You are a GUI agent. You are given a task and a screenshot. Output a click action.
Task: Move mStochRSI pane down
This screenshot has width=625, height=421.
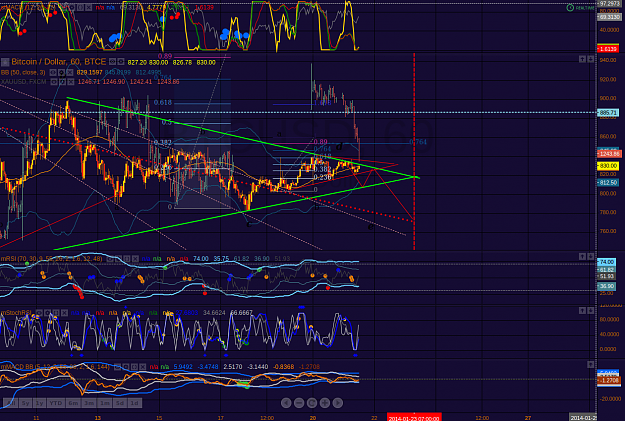point(591,310)
